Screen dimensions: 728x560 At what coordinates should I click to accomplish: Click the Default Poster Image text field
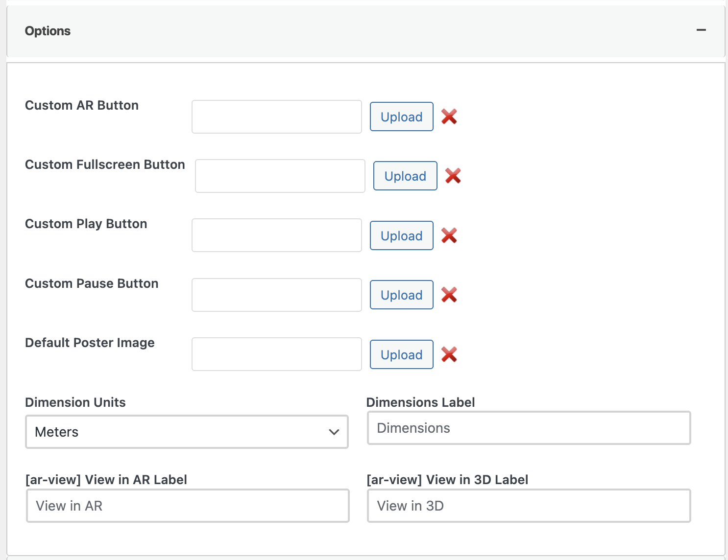coord(276,354)
